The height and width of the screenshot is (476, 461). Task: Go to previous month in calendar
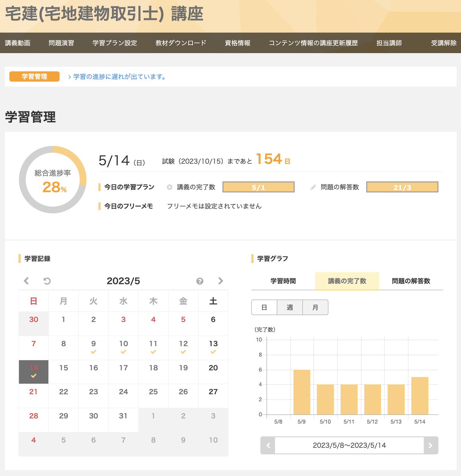click(x=27, y=281)
